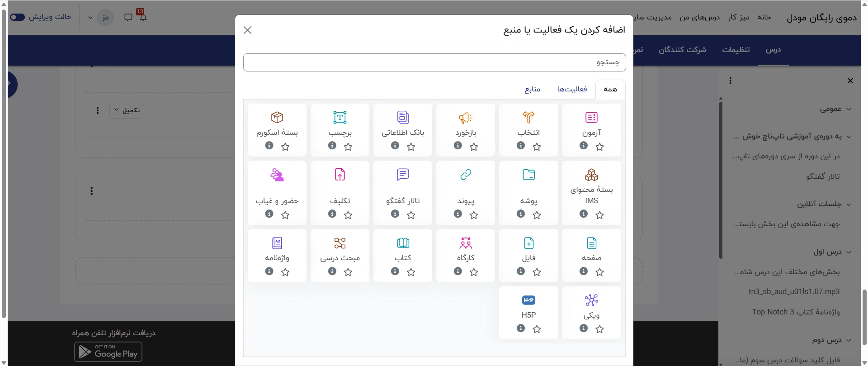Go to خانه in top navigation

coord(764,17)
